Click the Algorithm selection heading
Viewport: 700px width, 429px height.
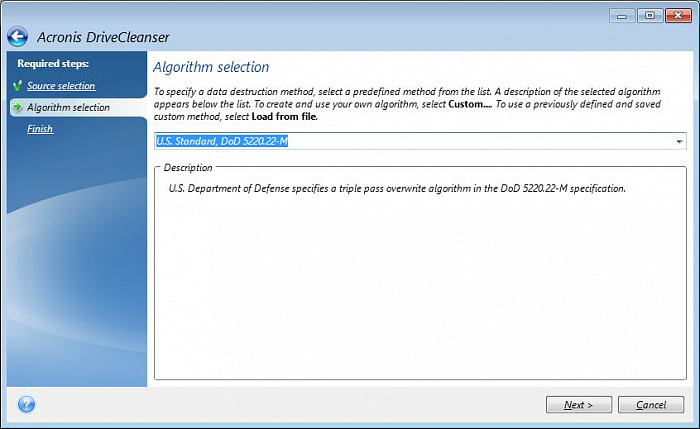[x=211, y=67]
